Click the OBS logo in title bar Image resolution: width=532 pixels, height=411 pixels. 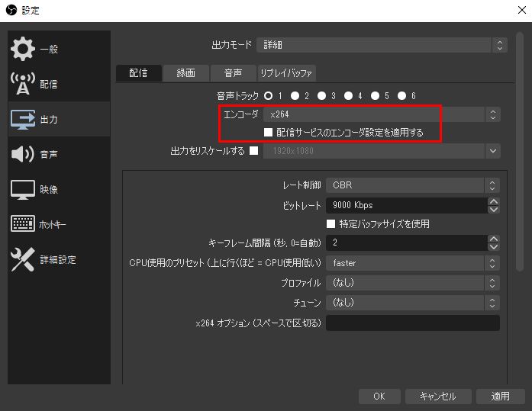tap(11, 10)
